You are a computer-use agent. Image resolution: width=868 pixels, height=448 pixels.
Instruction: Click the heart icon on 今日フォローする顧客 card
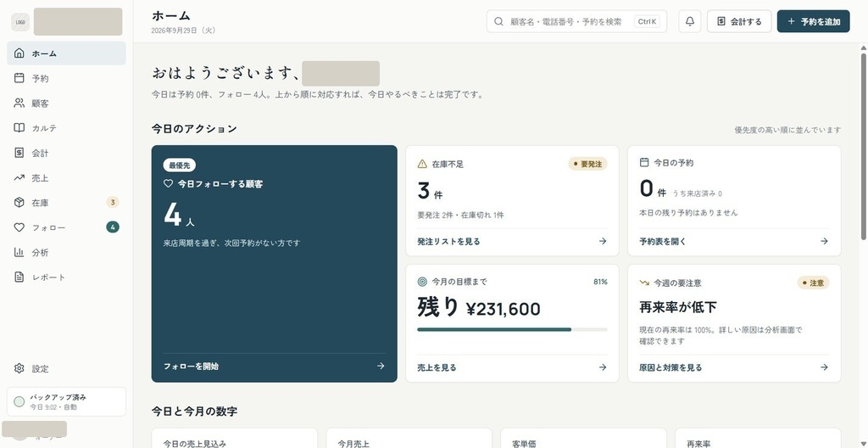pyautogui.click(x=169, y=183)
